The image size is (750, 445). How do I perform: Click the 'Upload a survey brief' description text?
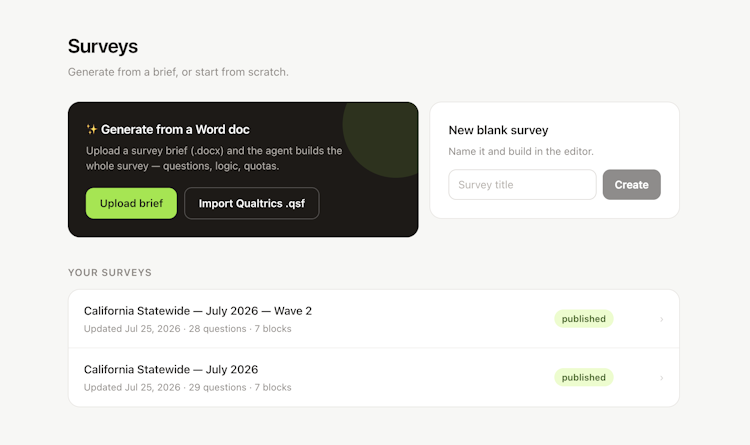(x=214, y=158)
